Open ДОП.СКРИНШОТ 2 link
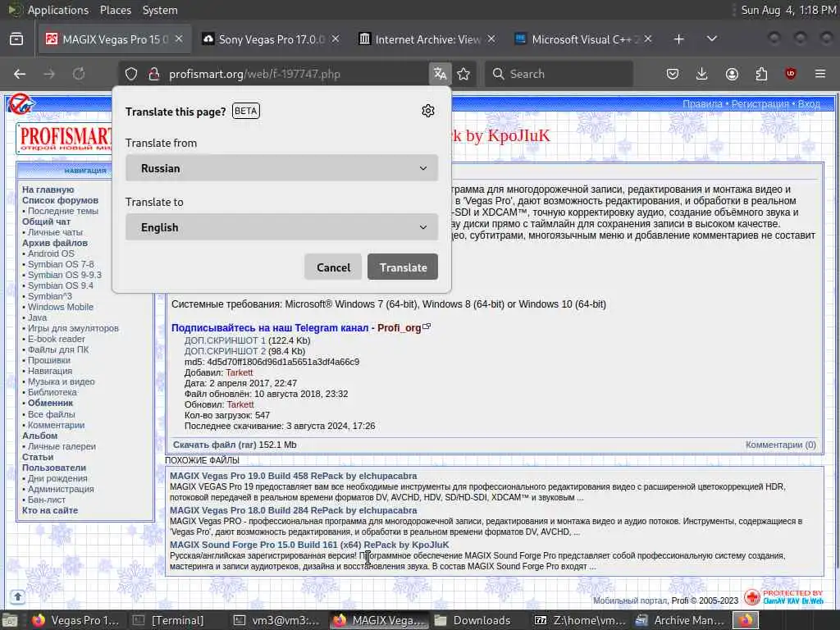Viewport: 840px width, 630px height. [x=225, y=351]
